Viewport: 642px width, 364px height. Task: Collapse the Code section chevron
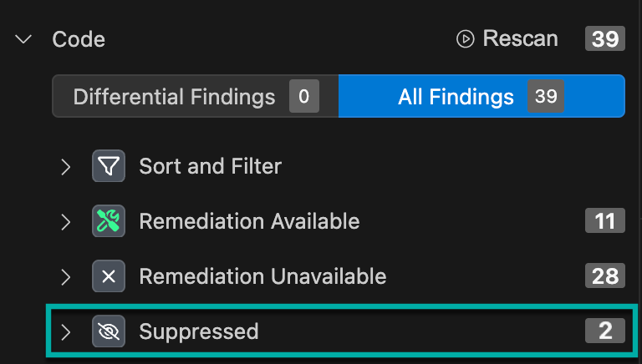coord(24,38)
